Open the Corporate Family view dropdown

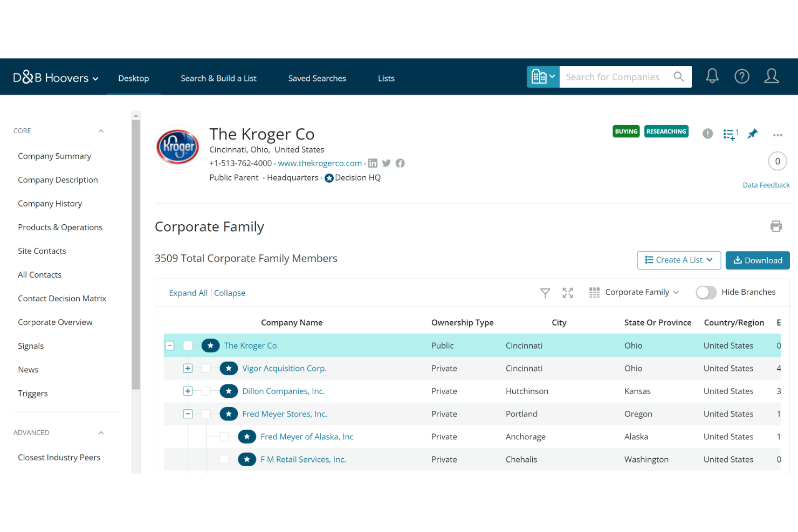(x=642, y=292)
